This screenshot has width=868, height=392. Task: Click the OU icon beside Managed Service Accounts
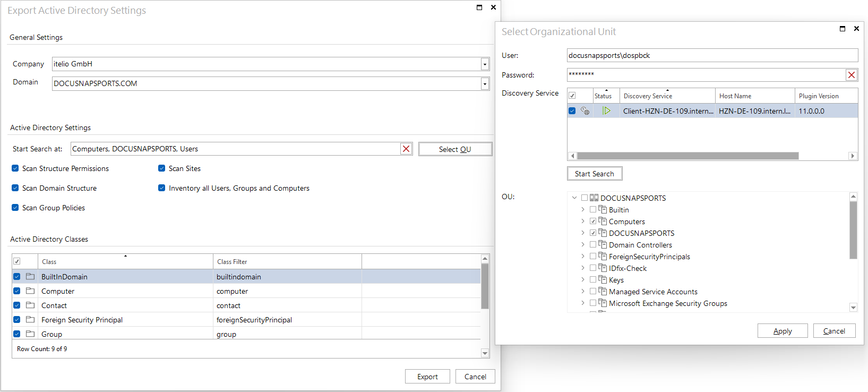tap(603, 291)
